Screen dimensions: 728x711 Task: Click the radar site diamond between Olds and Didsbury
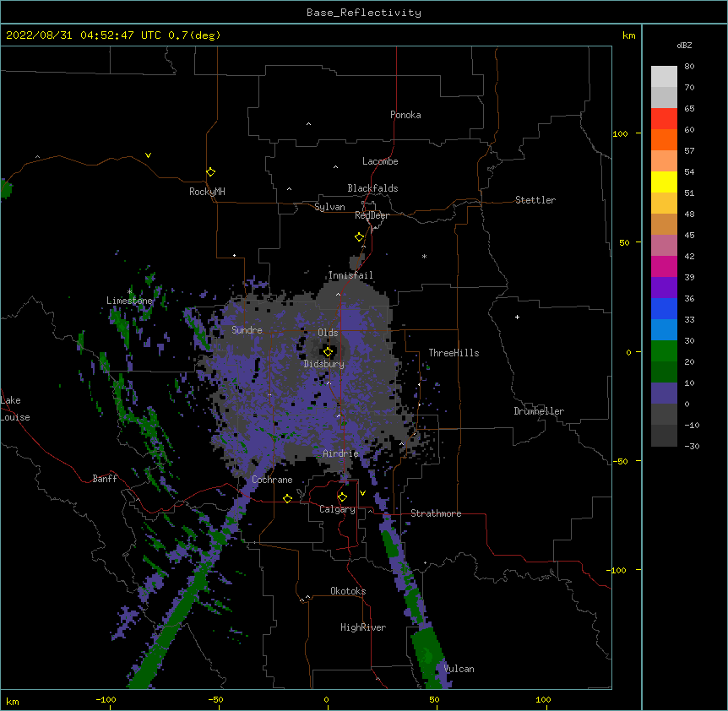(x=328, y=352)
